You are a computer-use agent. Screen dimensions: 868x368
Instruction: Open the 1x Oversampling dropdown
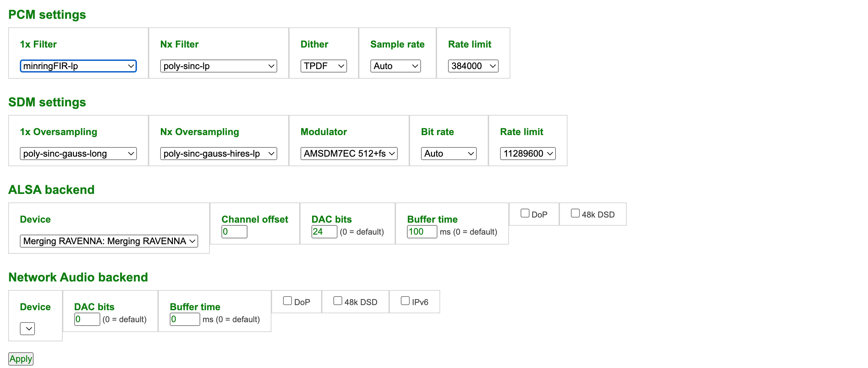[x=78, y=154]
